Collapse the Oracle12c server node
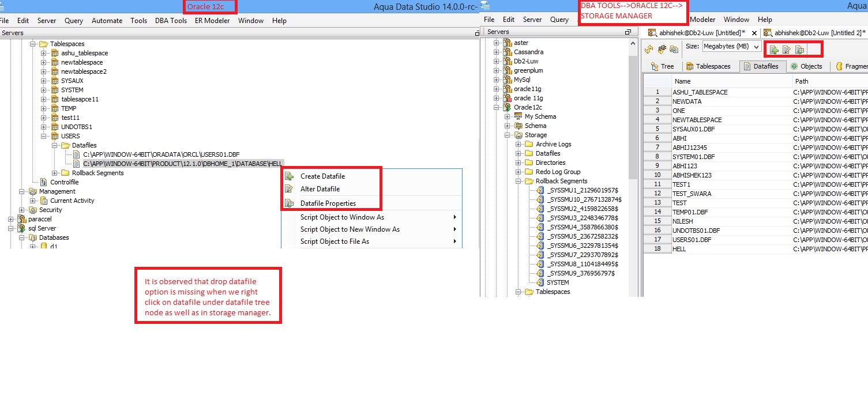Image resolution: width=868 pixels, height=404 pixels. coord(497,107)
